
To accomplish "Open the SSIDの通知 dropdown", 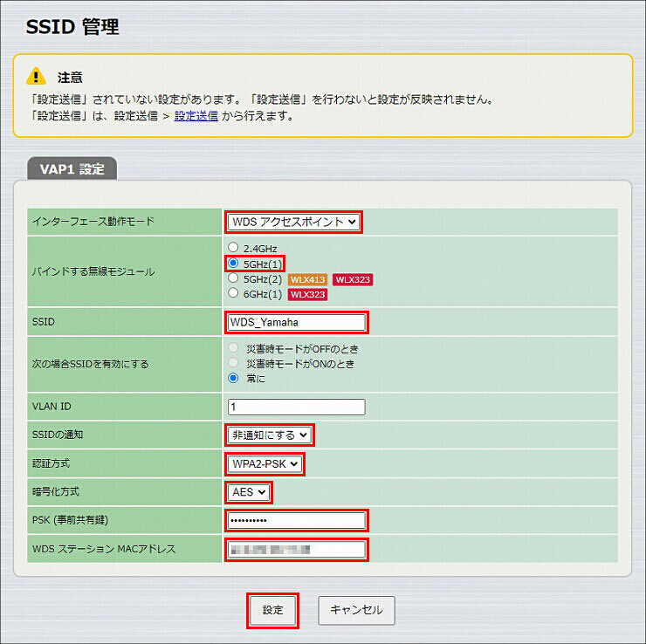I will tap(270, 435).
